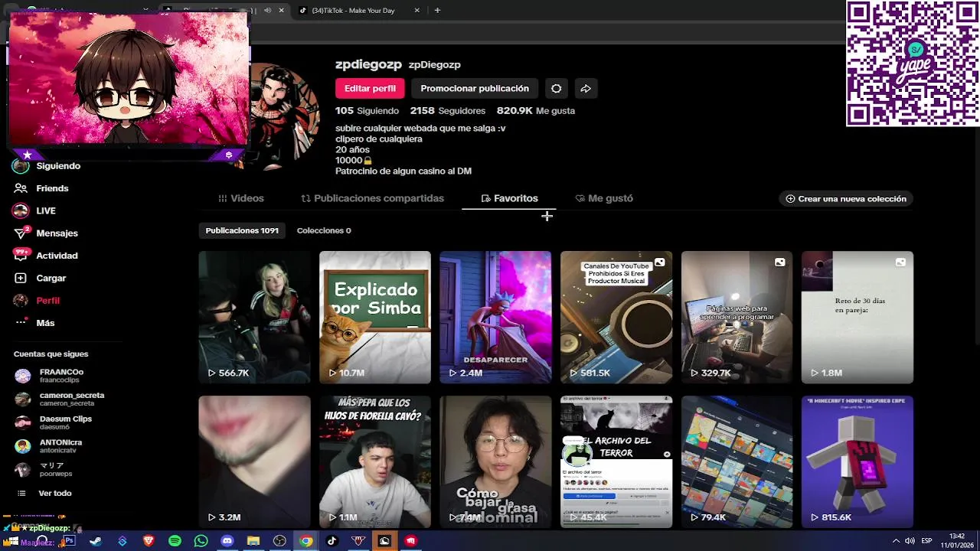This screenshot has height=551, width=980.
Task: Go to LIVE in the sidebar
Action: tap(34, 210)
